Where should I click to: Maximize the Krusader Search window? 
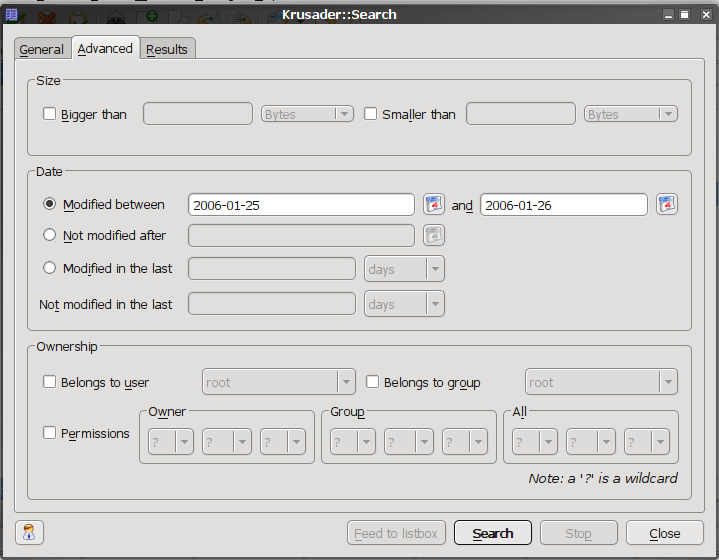[x=685, y=15]
